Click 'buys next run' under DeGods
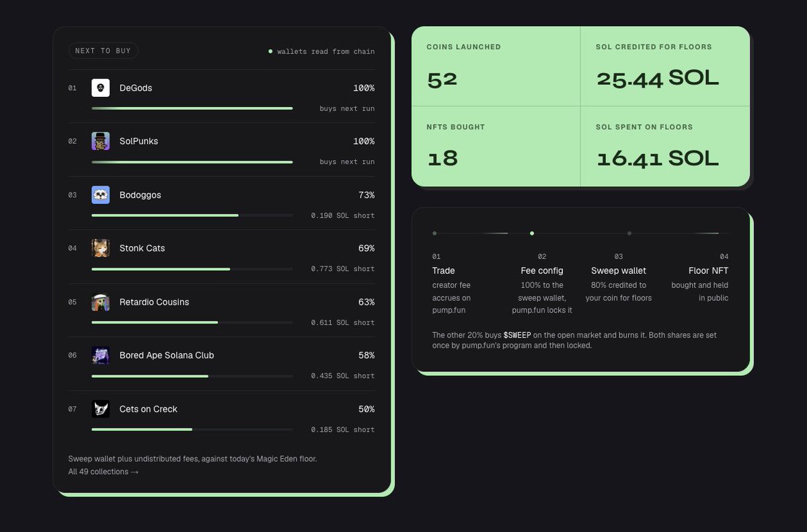The height and width of the screenshot is (532, 807). coord(347,108)
